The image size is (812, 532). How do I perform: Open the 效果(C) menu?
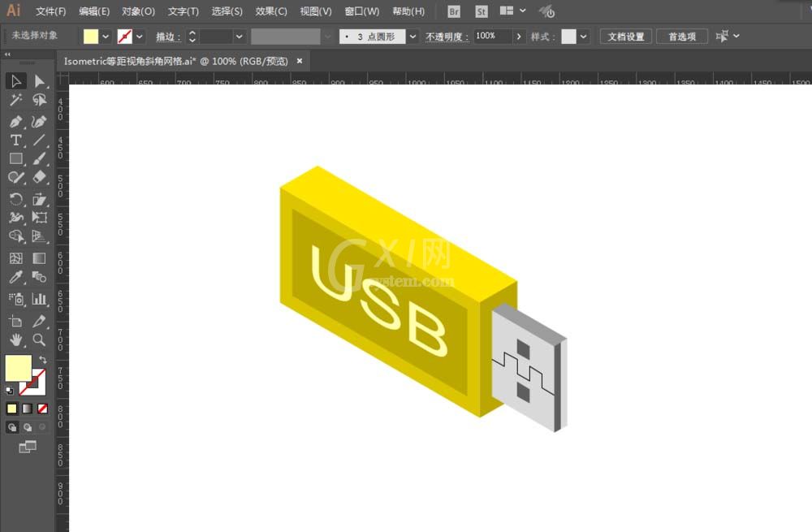pos(271,11)
